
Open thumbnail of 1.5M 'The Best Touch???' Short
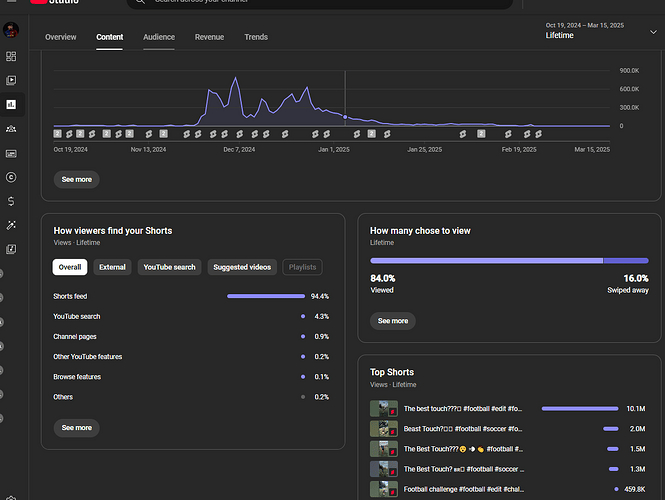pos(384,449)
